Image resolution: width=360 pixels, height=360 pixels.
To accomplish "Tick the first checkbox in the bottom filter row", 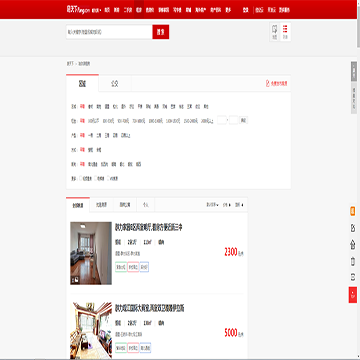I will 80,178.
